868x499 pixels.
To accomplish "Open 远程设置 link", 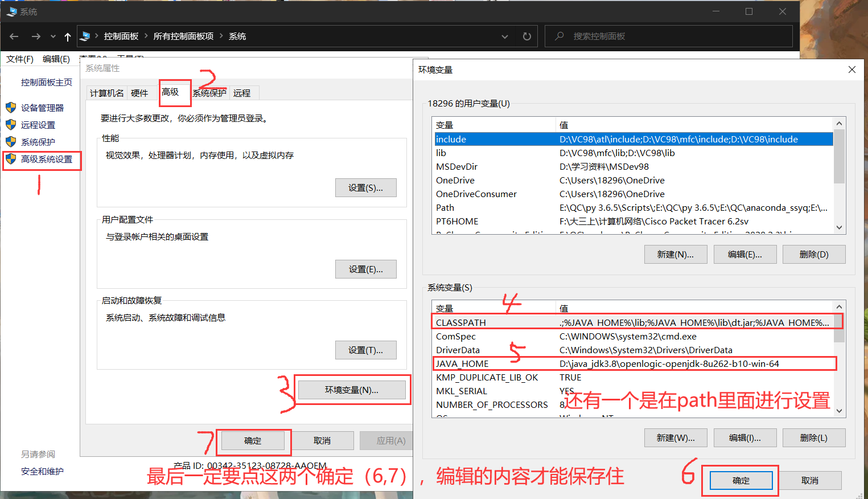I will point(38,125).
